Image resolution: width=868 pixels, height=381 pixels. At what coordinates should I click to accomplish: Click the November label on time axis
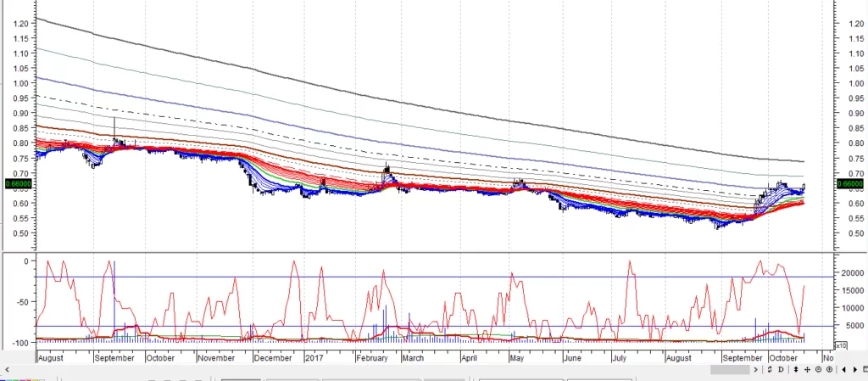(216, 358)
